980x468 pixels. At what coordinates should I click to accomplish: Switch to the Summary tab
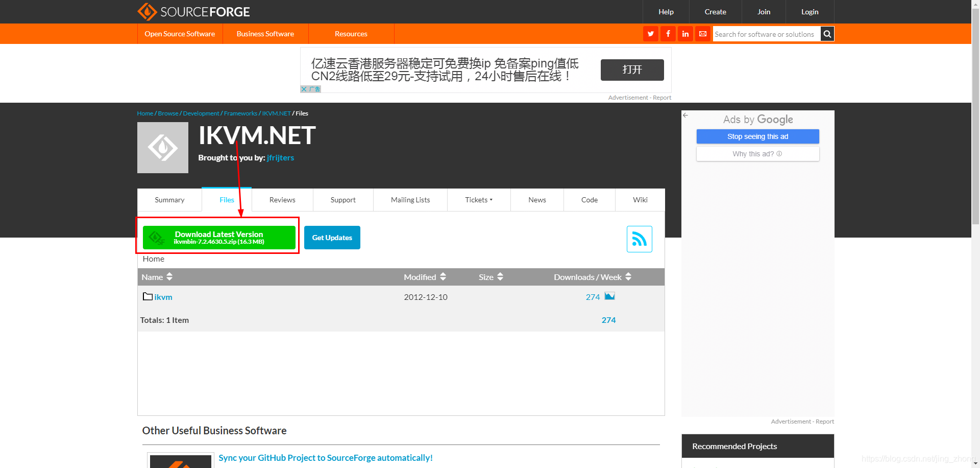pyautogui.click(x=169, y=200)
